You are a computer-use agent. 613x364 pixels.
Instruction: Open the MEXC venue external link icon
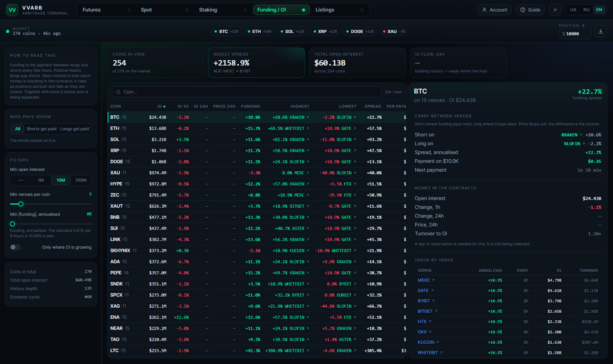[433, 280]
